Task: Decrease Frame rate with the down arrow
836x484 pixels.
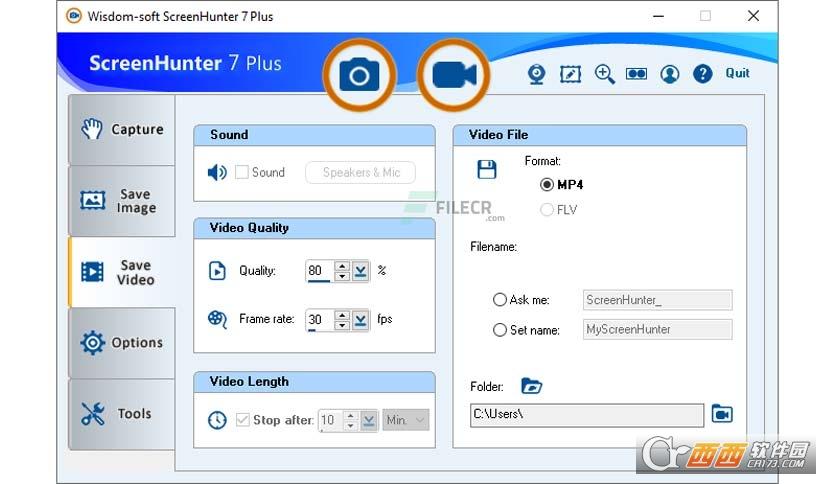Action: 342,325
